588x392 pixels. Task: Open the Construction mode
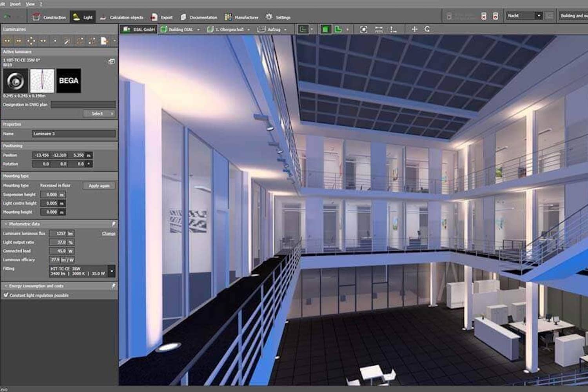pyautogui.click(x=49, y=17)
